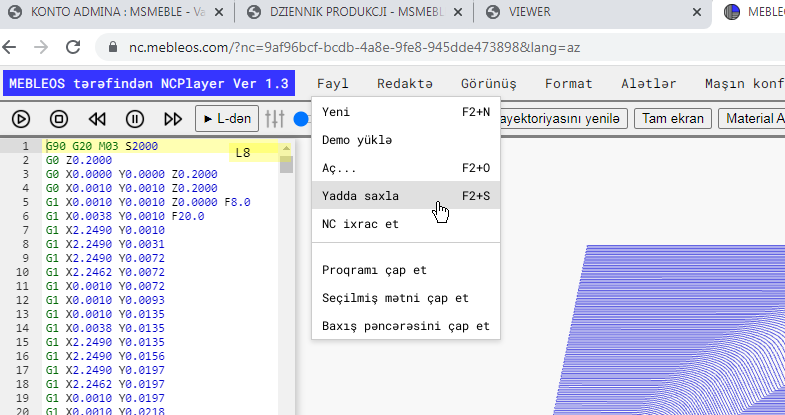Click the blue slider knob
785x415 pixels.
point(301,119)
